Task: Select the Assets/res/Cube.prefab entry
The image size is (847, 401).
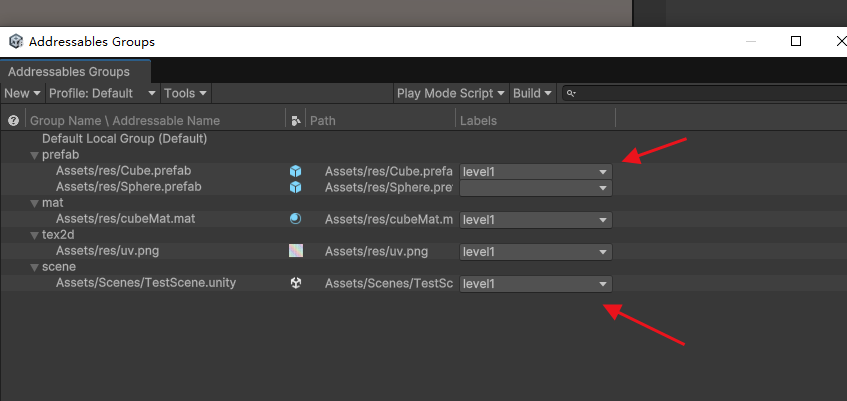Action: pyautogui.click(x=123, y=171)
